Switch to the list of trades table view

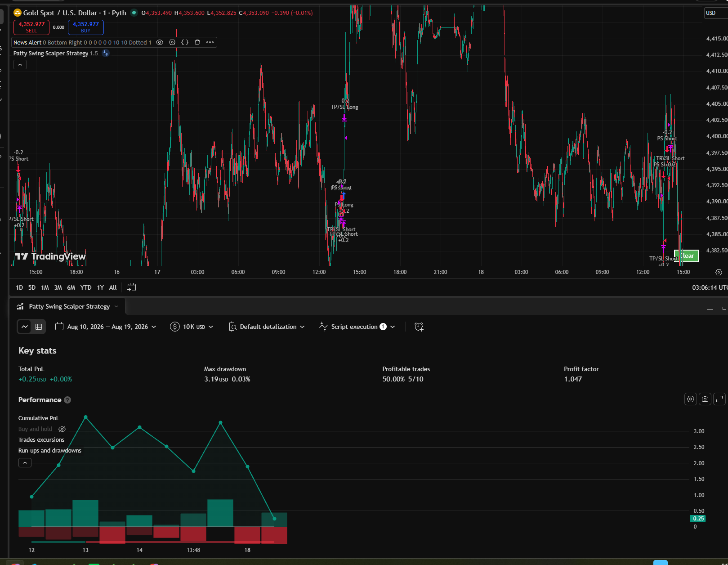tap(39, 327)
